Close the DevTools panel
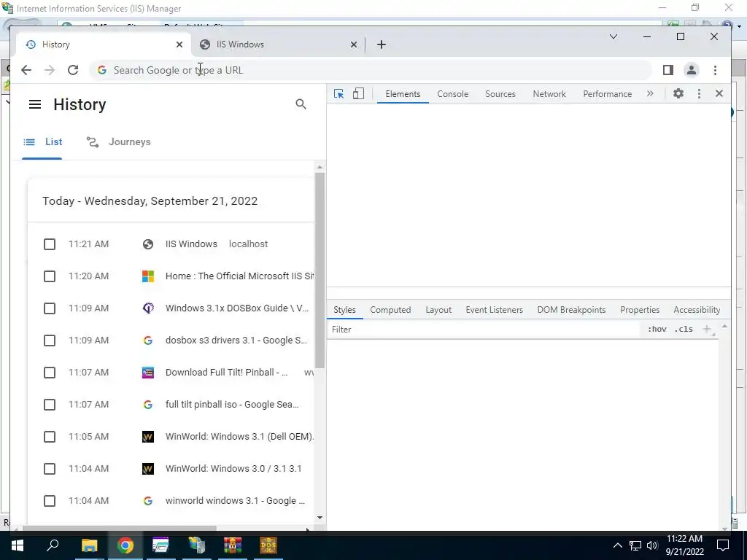The height and width of the screenshot is (560, 747). [x=719, y=94]
